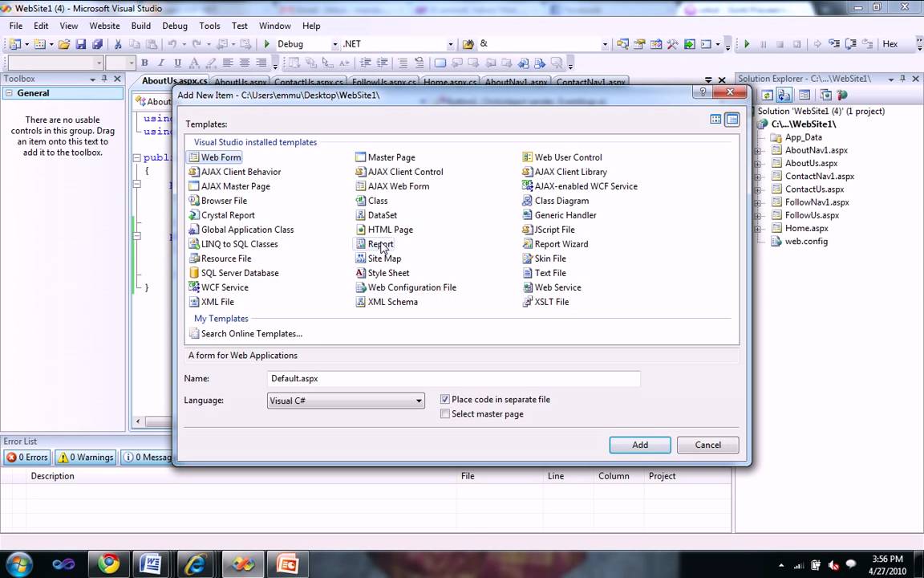Open Internet Explorer from taskbar
The image size is (924, 578).
pyautogui.click(x=195, y=564)
